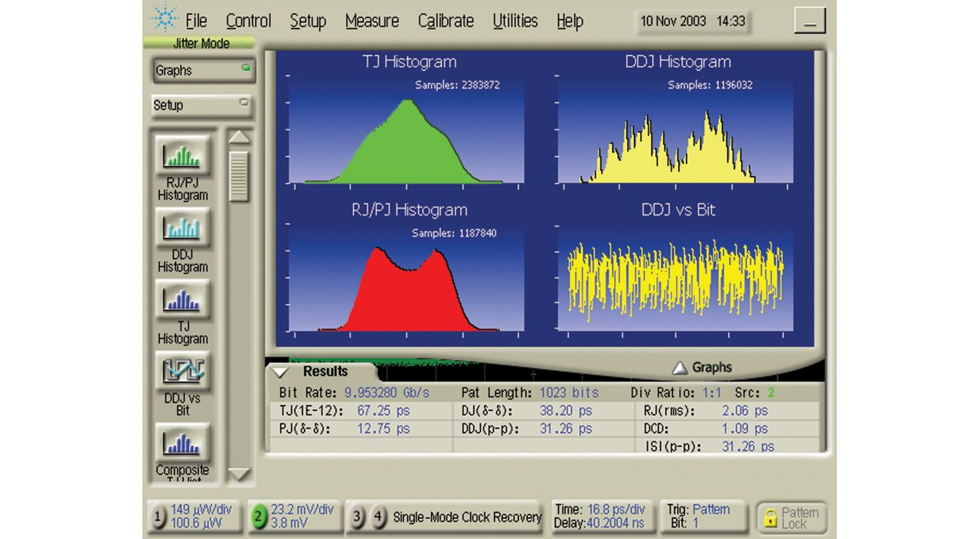Select the Composite TJ Hist sidebar icon
Viewport: 980px width, 539px height.
(183, 444)
